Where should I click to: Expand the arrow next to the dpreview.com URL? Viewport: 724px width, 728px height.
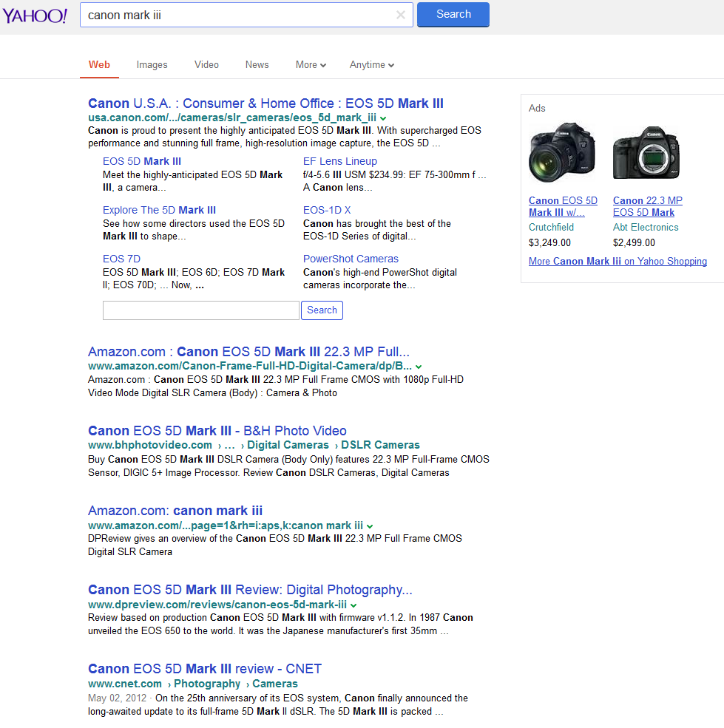coord(354,605)
